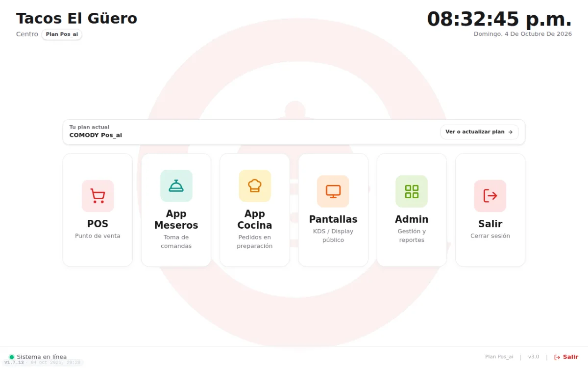
Task: Click Tu plan actual label
Action: pos(89,127)
